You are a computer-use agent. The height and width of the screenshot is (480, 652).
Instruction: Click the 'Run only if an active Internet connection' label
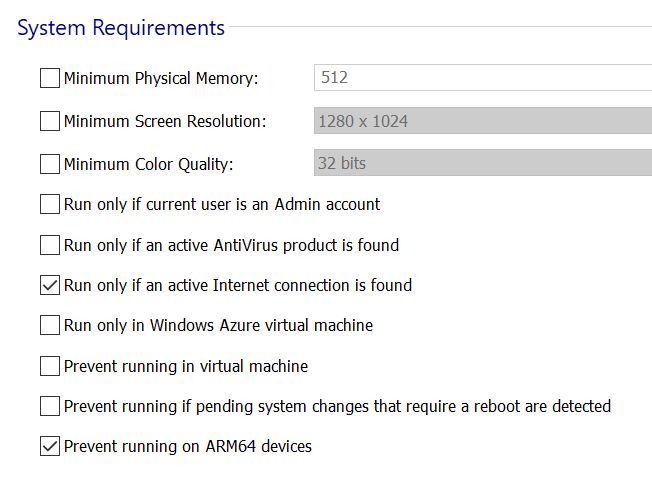(x=238, y=286)
